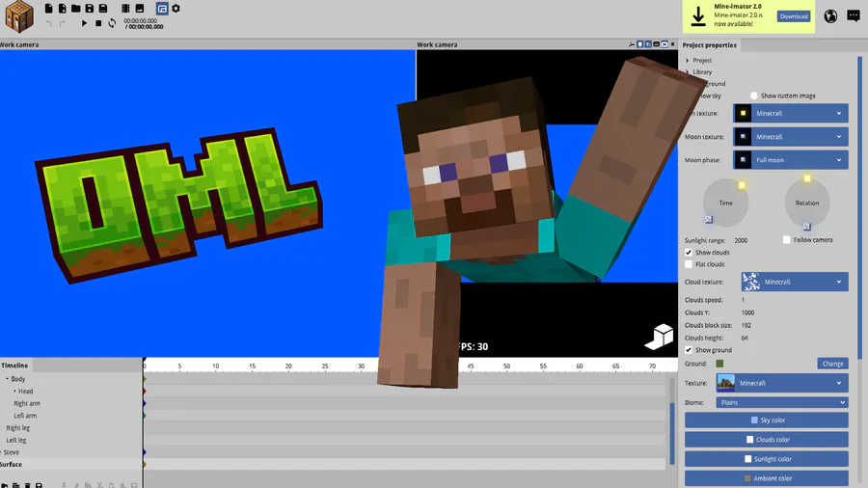Select Show custom image radio button
Image resolution: width=868 pixels, height=488 pixels.
[x=754, y=95]
